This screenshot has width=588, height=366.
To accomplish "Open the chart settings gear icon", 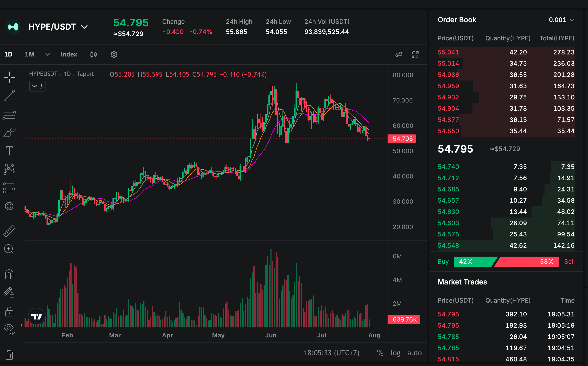I will click(114, 54).
